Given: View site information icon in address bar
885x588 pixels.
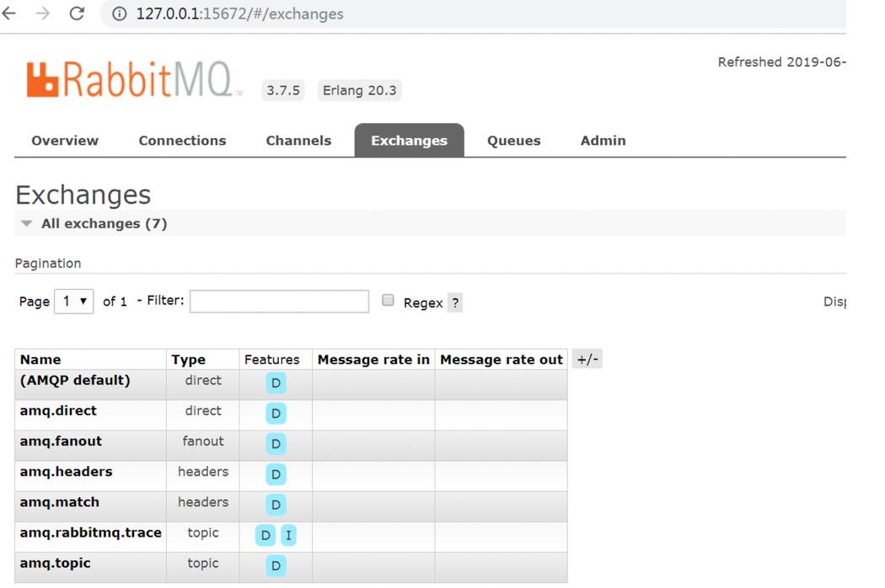Looking at the screenshot, I should (x=119, y=13).
